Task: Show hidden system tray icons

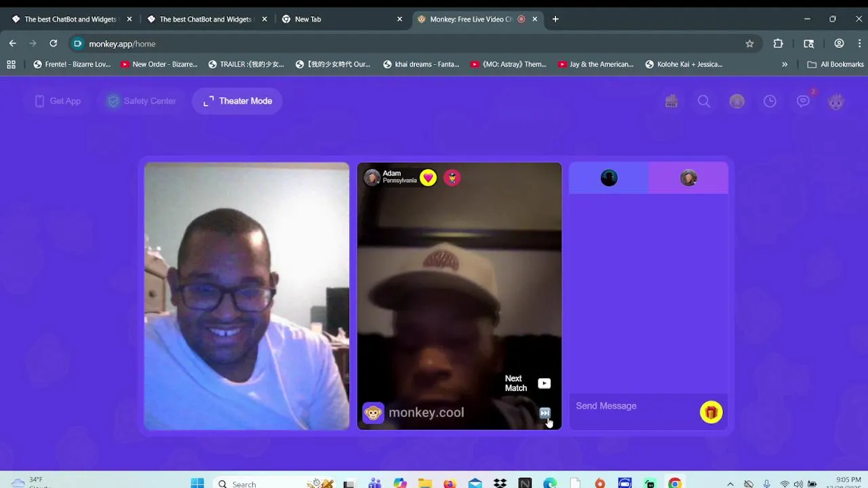Action: 730,484
